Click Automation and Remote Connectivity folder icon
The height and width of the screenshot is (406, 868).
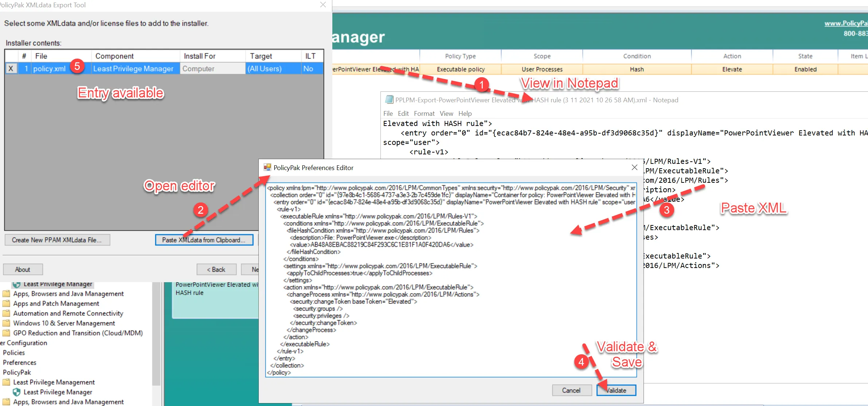(6, 313)
